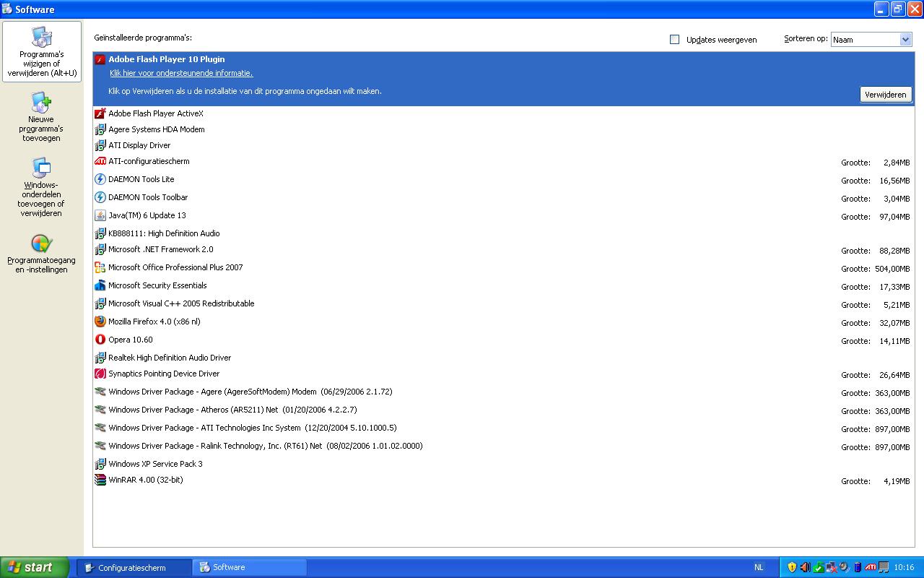Open Programma's wijzigen of verwijderen in the sidebar
The image size is (924, 578).
[x=42, y=52]
